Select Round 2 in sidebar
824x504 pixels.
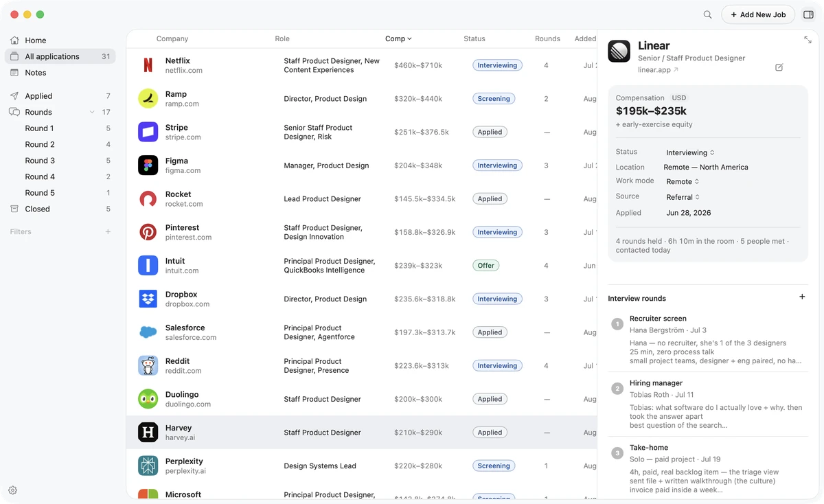pos(60,144)
